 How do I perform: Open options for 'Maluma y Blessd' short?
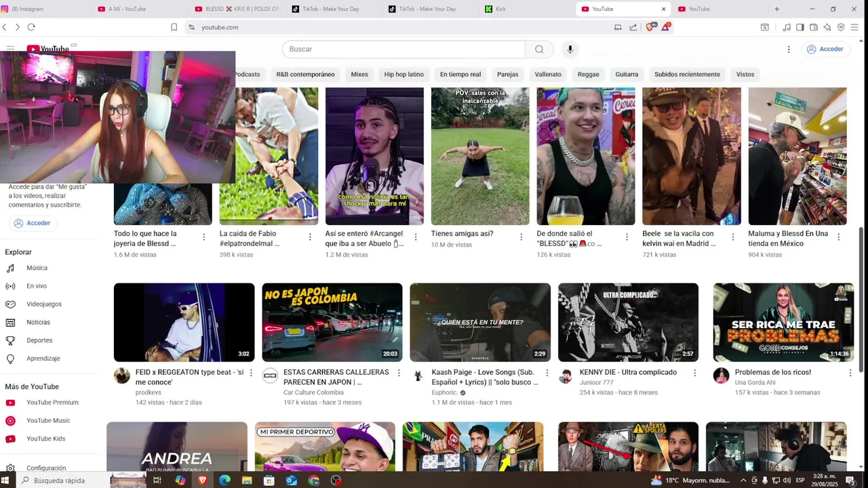click(839, 237)
